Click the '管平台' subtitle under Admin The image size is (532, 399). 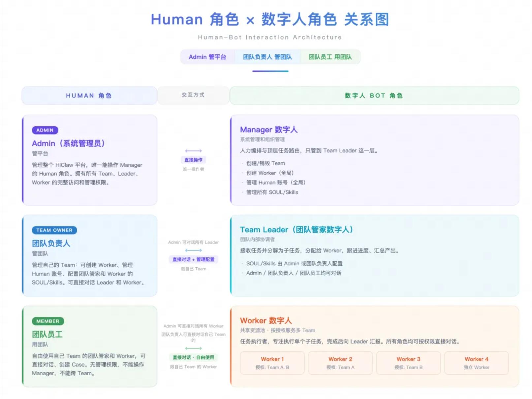(x=40, y=153)
